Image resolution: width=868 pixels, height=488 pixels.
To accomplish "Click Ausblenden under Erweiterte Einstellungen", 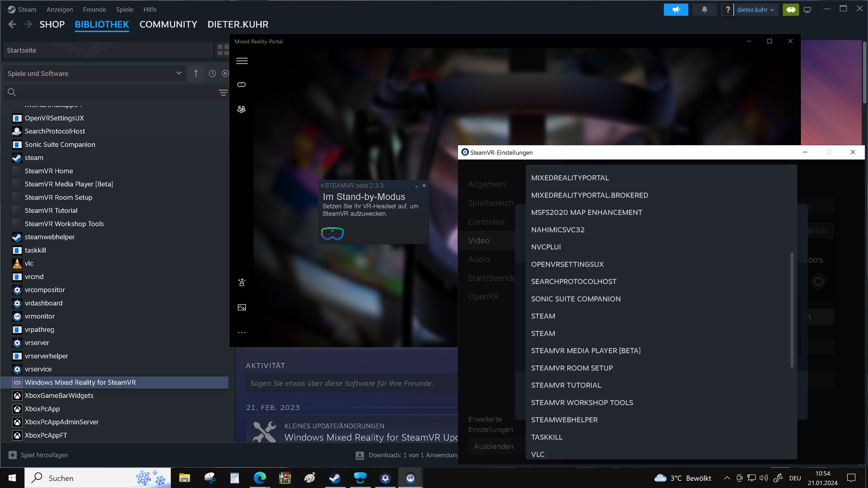I will (x=493, y=446).
